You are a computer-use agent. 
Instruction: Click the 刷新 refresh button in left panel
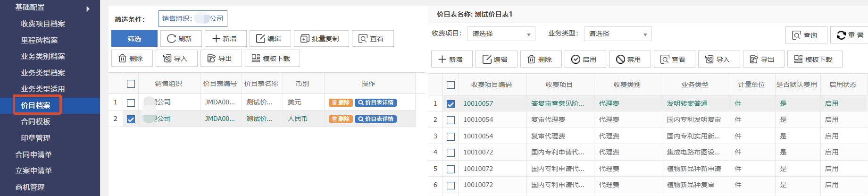[x=181, y=39]
